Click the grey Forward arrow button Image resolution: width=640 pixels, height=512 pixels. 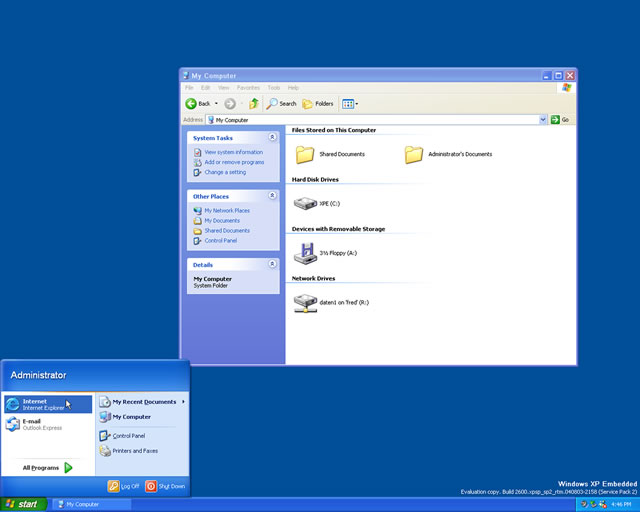(230, 104)
